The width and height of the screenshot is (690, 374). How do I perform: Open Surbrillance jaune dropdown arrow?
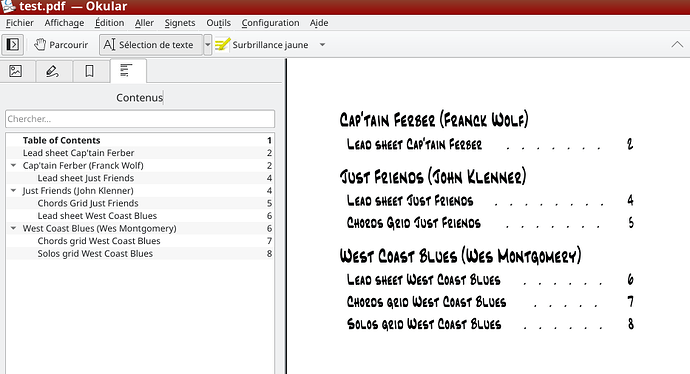[322, 44]
